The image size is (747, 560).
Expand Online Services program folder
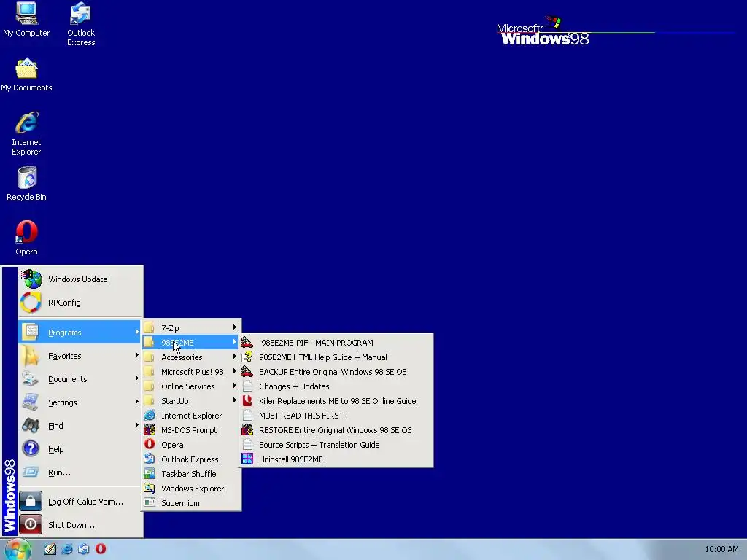[191, 386]
